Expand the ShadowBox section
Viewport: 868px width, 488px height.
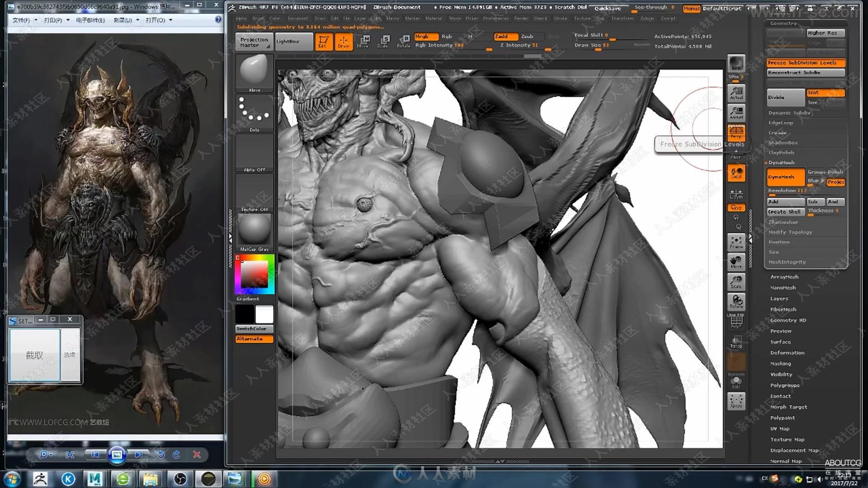click(x=783, y=143)
